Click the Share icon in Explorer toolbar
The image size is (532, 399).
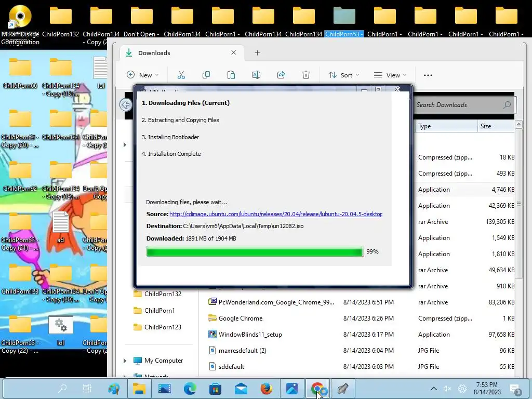point(281,75)
